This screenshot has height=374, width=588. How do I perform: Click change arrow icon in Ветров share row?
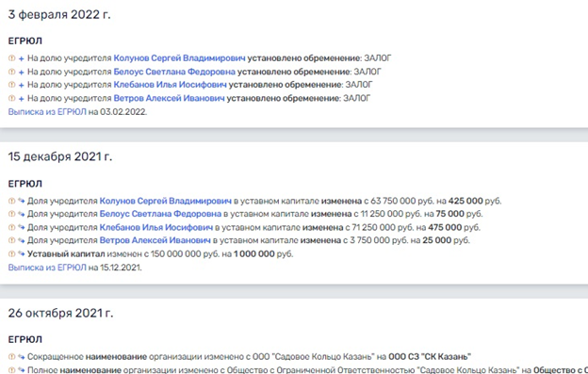point(22,240)
